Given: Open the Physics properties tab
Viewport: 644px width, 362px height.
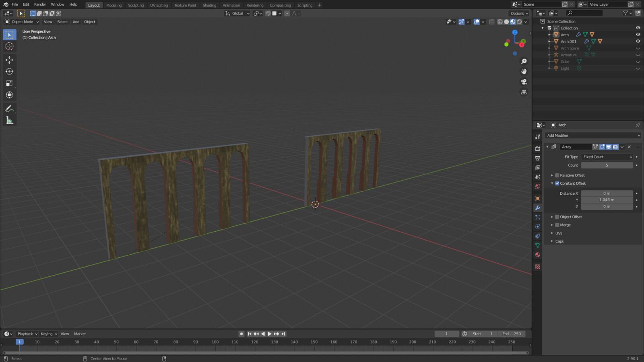Looking at the screenshot, I should pos(538,227).
